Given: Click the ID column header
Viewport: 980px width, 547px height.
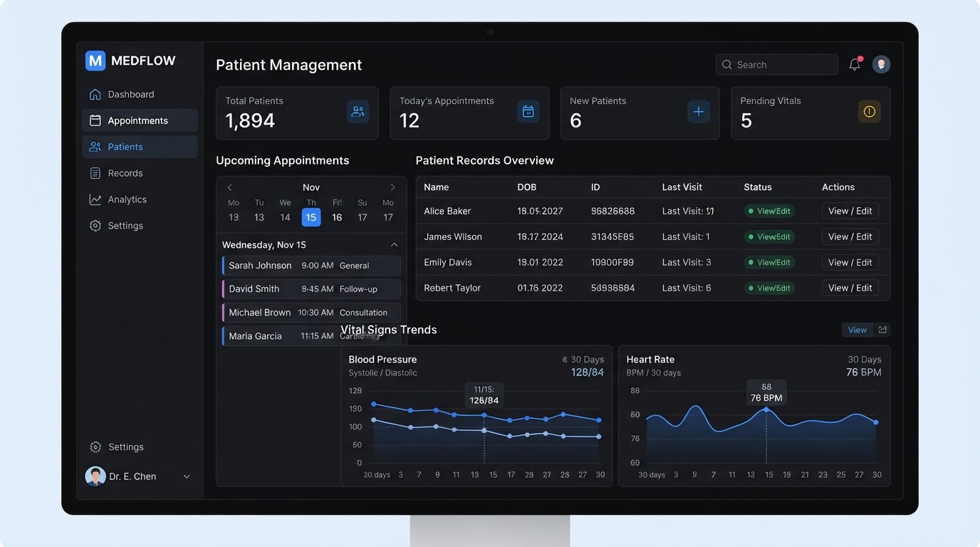Looking at the screenshot, I should pyautogui.click(x=595, y=187).
